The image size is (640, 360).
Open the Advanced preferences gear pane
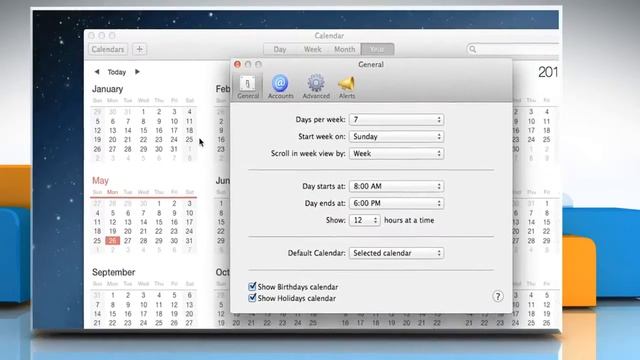316,87
